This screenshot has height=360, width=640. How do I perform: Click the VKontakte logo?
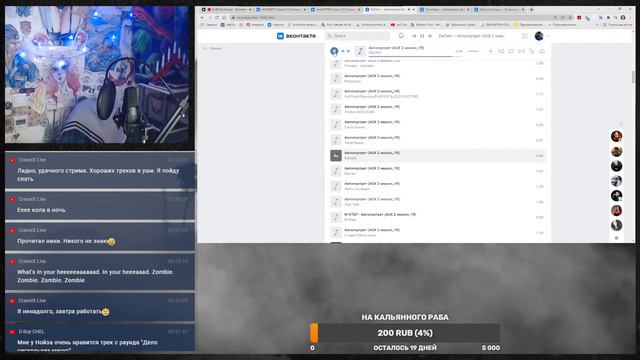pyautogui.click(x=296, y=36)
